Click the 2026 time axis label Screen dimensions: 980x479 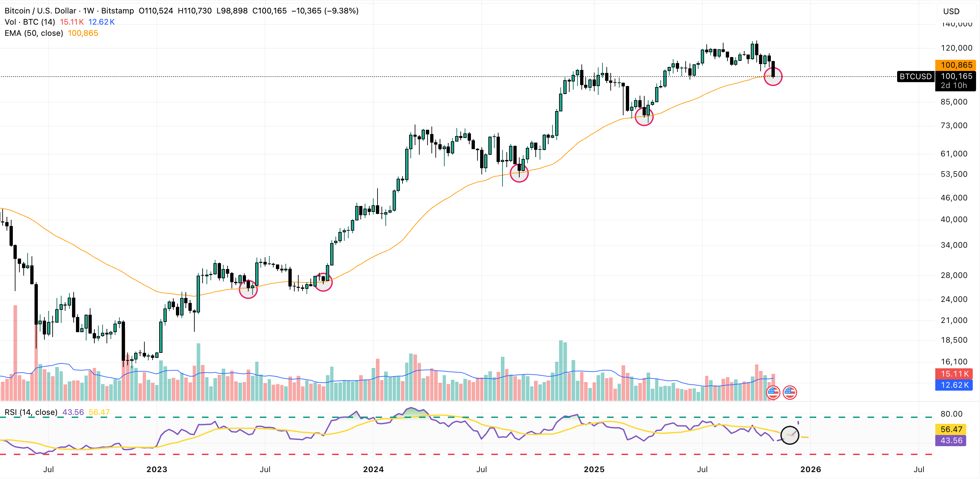point(810,469)
